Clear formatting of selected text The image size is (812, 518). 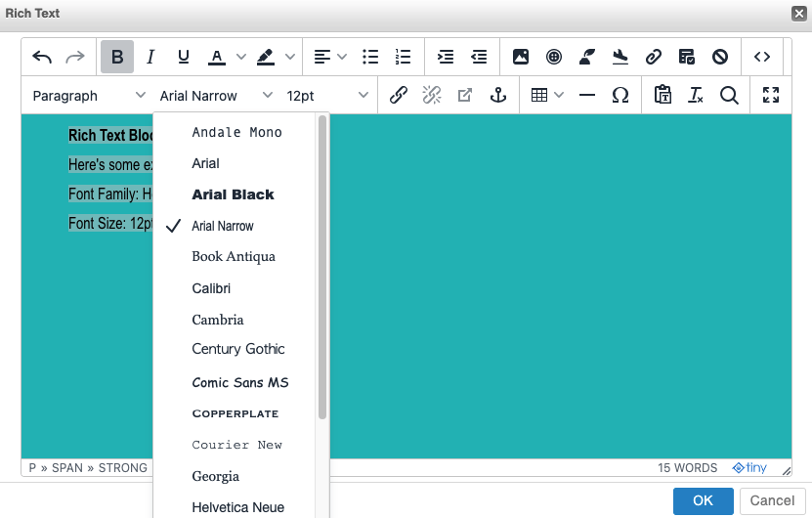tap(696, 96)
